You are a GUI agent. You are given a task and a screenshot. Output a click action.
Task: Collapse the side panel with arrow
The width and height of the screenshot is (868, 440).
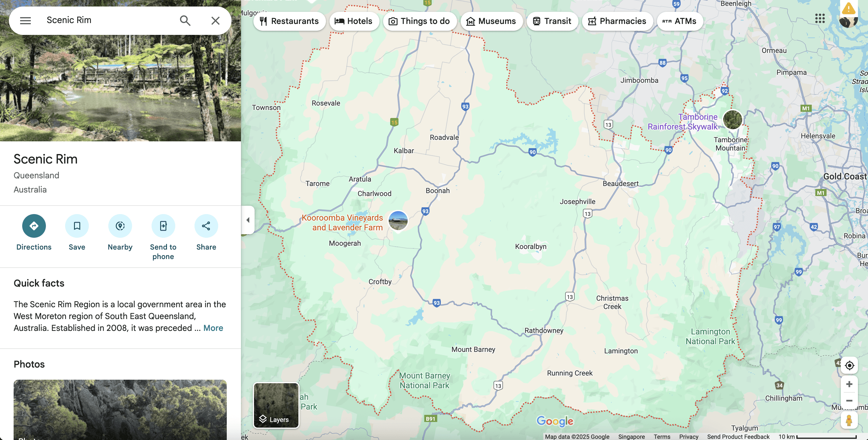tap(248, 220)
